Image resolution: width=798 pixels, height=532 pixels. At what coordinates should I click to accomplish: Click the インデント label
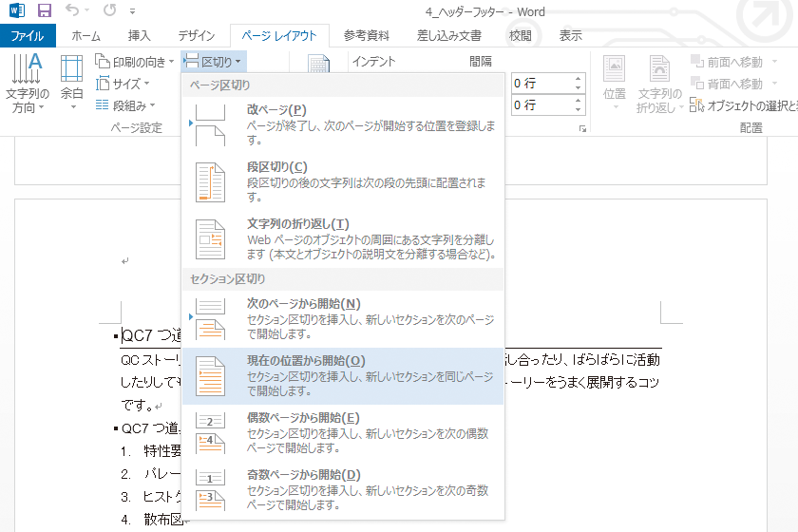(x=373, y=62)
